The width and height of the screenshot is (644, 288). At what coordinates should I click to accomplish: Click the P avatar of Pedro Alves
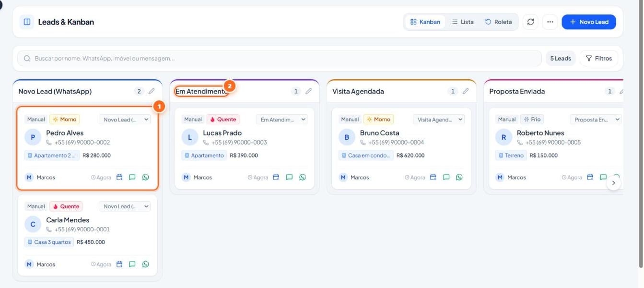[x=33, y=137]
